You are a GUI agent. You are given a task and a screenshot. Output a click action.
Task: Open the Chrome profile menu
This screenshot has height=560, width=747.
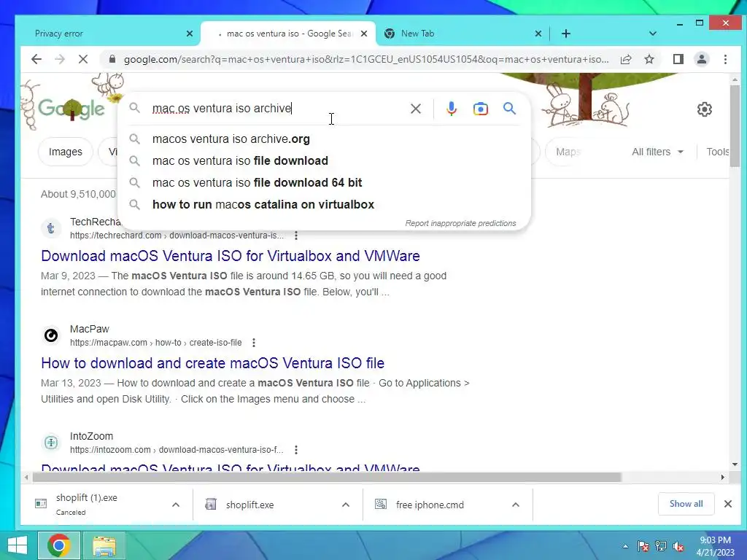[x=702, y=59]
